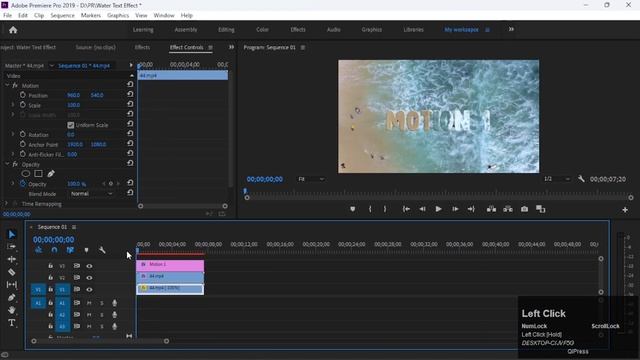Reset the Rotation parameter
This screenshot has height=360, width=640.
coord(130,133)
